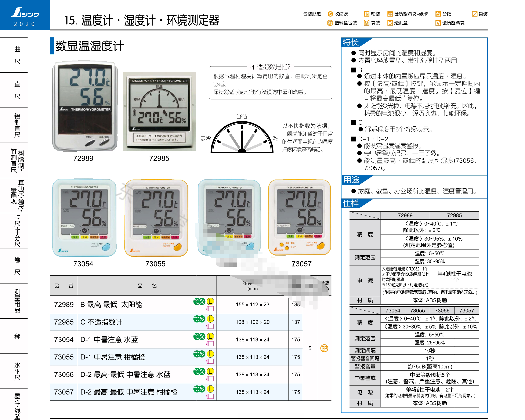Click product name D-2 最高·最低 中暑注意 水蓝
The image size is (525, 420).
pyautogui.click(x=125, y=374)
